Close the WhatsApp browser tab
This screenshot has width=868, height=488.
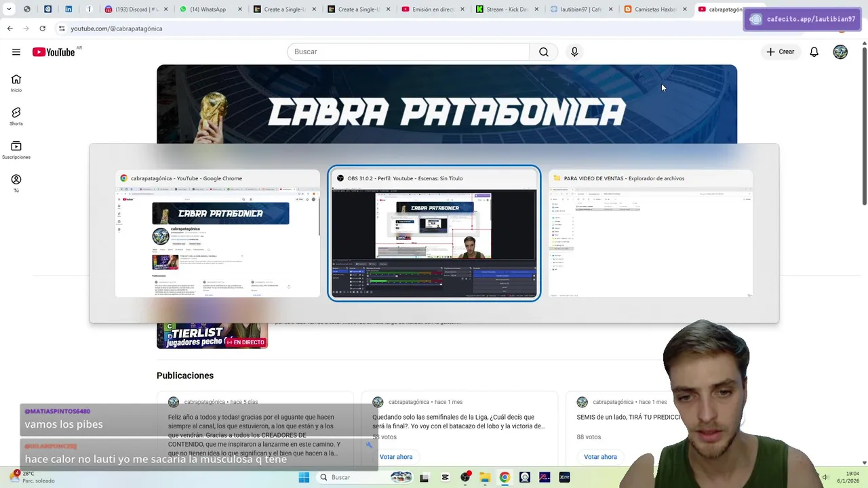click(240, 9)
